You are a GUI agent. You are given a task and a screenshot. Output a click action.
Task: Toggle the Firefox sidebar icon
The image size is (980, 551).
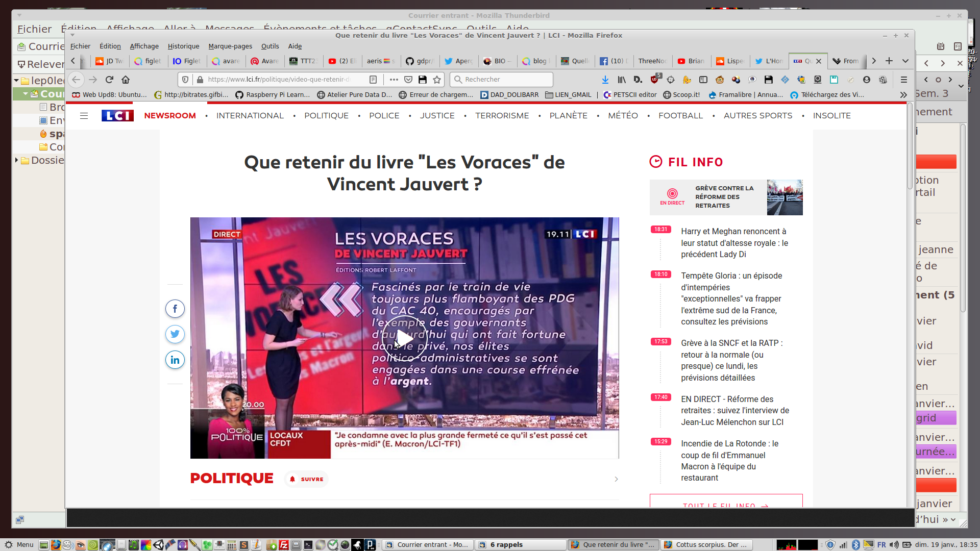[703, 80]
